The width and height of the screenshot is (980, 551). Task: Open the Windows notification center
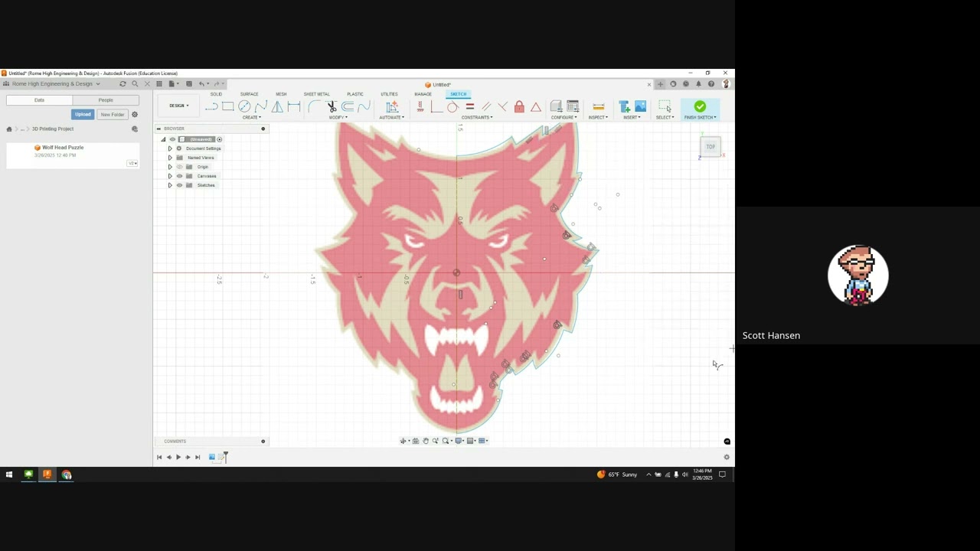tap(722, 474)
